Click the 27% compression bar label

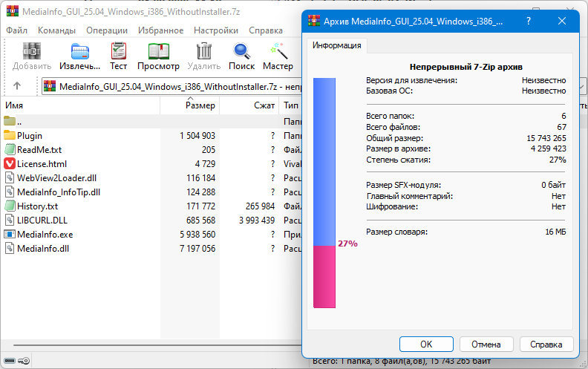coord(347,244)
